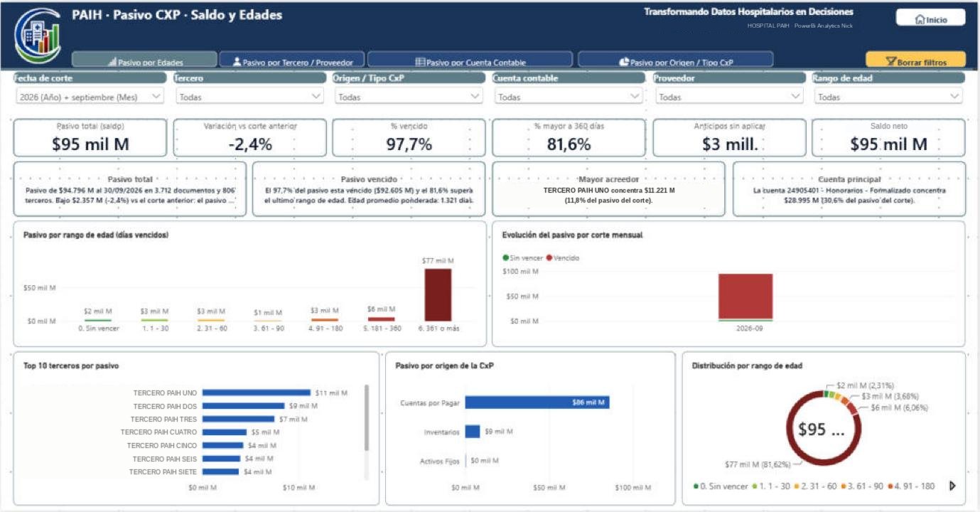This screenshot has height=512, width=980.
Task: Select the TERCERO PAIH DOS bar
Action: [243, 406]
